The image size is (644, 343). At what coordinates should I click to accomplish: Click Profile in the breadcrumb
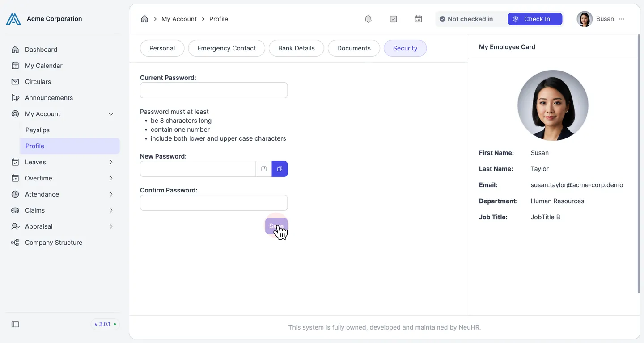point(219,19)
